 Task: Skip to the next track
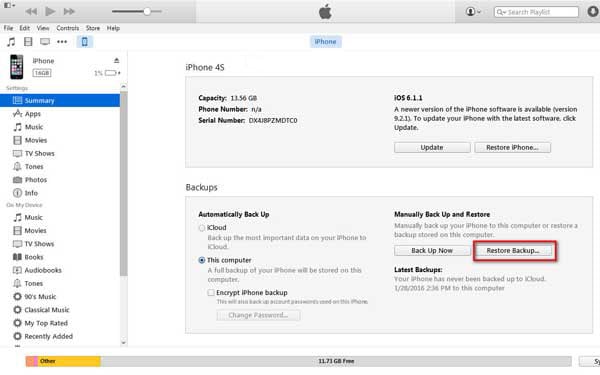pyautogui.click(x=69, y=11)
